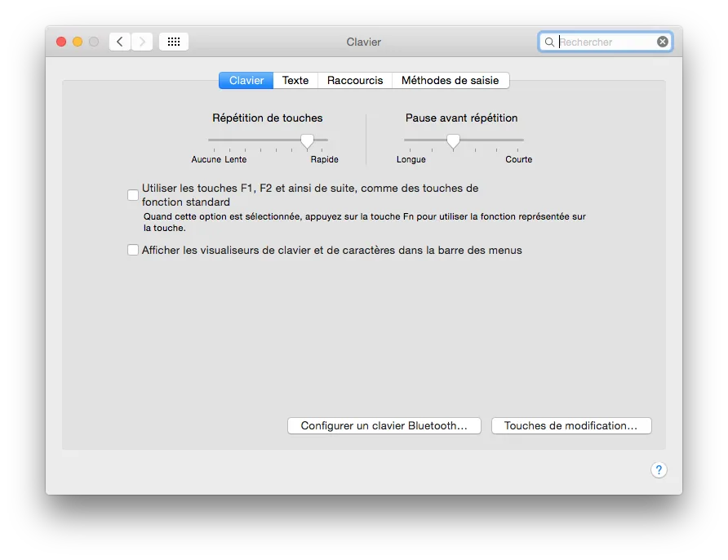Screen dimensions: 728x560
Task: Show all preferences with the grid icon
Action: coord(174,42)
